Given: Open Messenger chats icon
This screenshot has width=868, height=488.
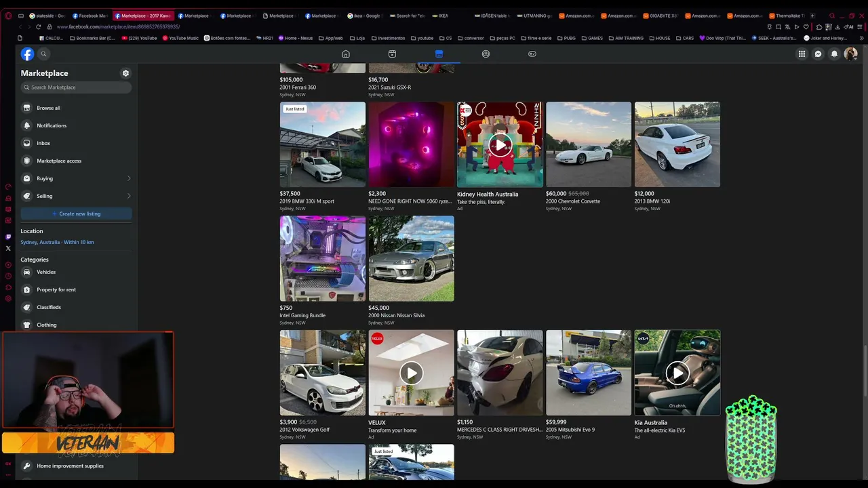Looking at the screenshot, I should tap(818, 54).
